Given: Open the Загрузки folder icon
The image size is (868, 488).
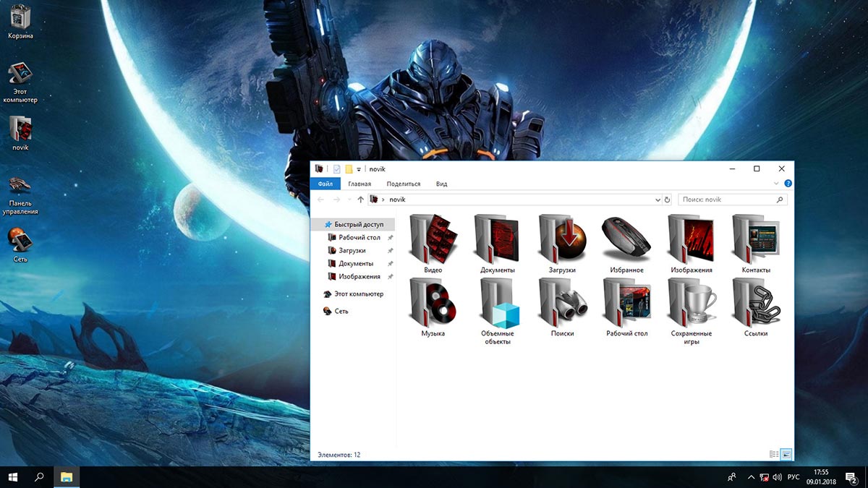Looking at the screenshot, I should 562,239.
